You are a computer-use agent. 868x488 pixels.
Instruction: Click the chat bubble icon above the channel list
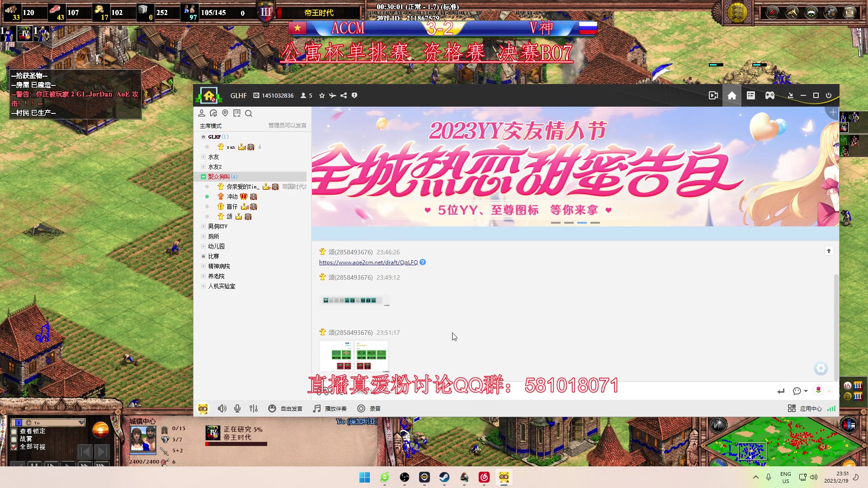click(x=213, y=113)
